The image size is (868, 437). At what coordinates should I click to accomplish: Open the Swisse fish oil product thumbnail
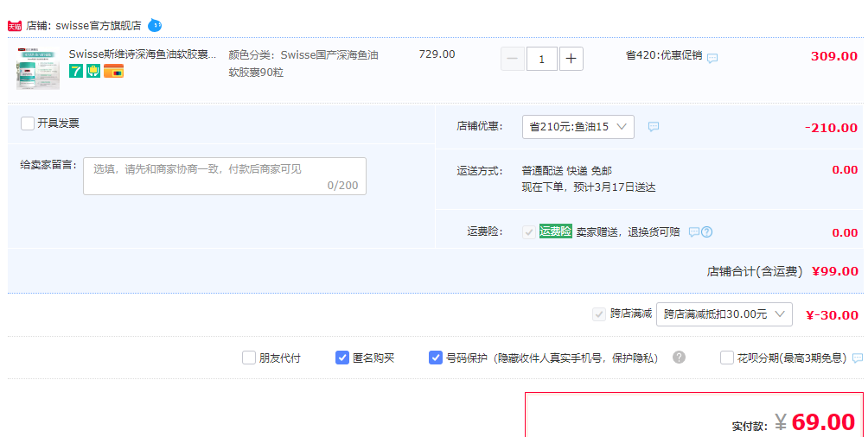(x=38, y=68)
